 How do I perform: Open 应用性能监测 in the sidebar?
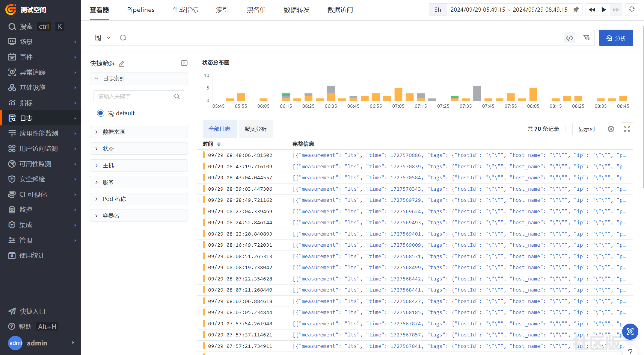point(40,133)
